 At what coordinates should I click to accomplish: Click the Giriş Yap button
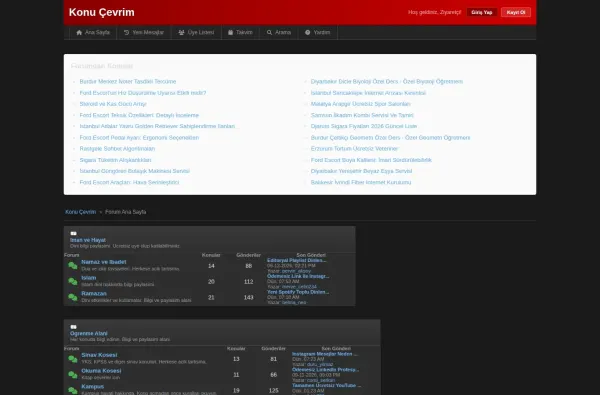[482, 12]
